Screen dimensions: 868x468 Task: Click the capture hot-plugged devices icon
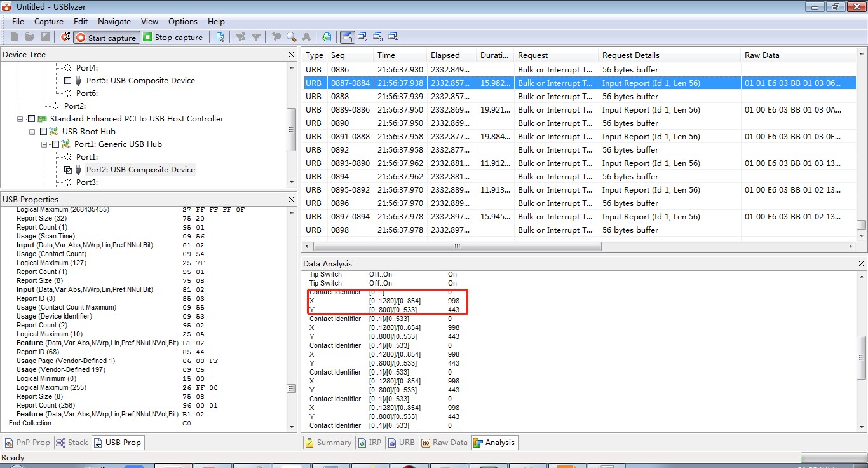pos(65,37)
